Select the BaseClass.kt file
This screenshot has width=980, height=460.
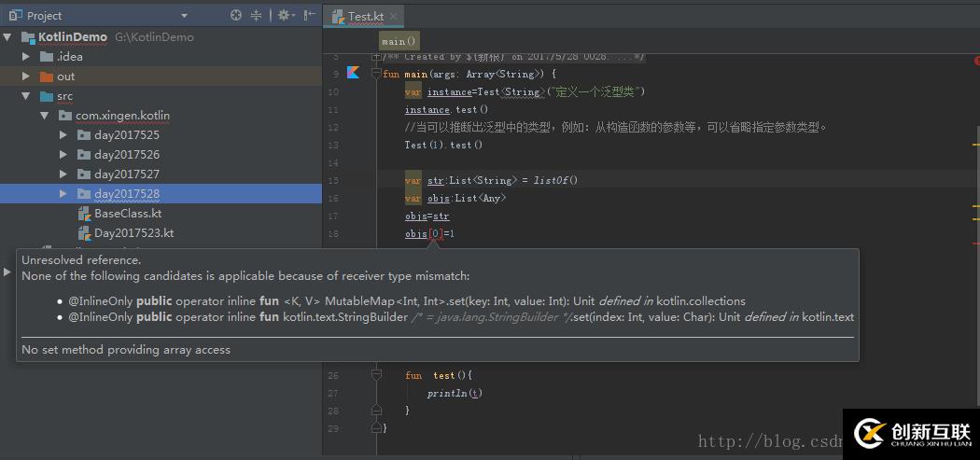point(127,214)
